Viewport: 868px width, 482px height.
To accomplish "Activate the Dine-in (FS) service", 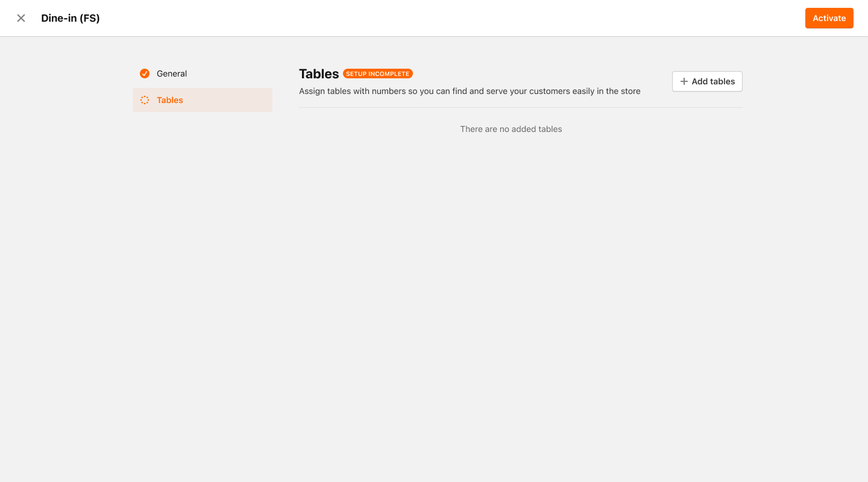I will pos(829,18).
